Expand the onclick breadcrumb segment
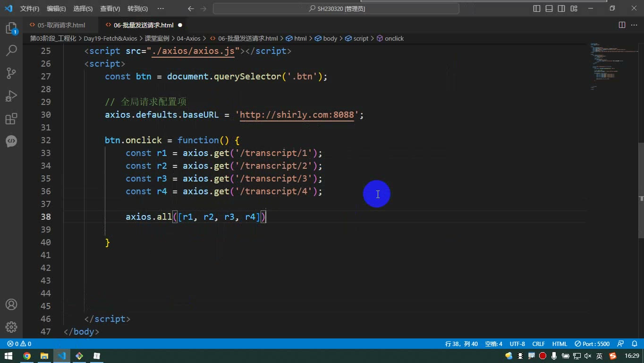 390,38
